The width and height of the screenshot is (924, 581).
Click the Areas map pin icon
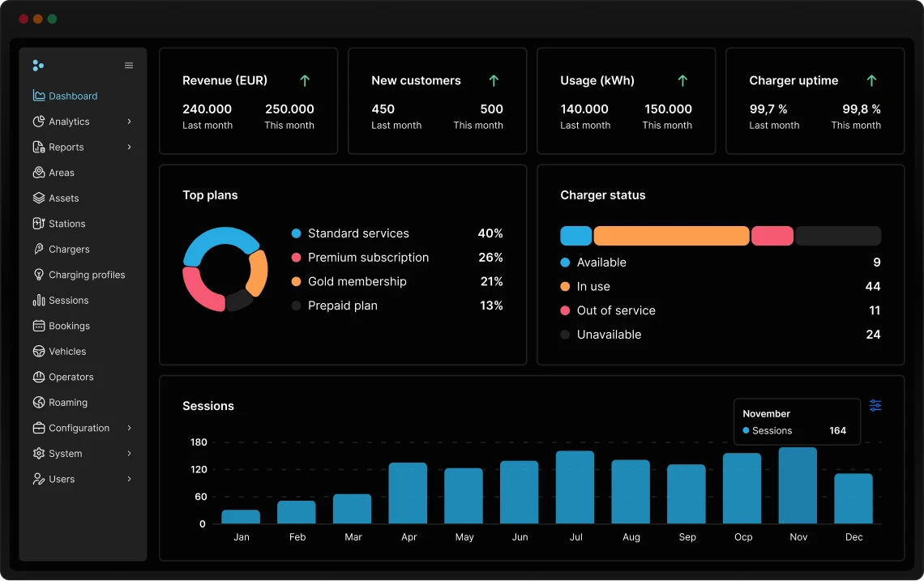point(39,172)
